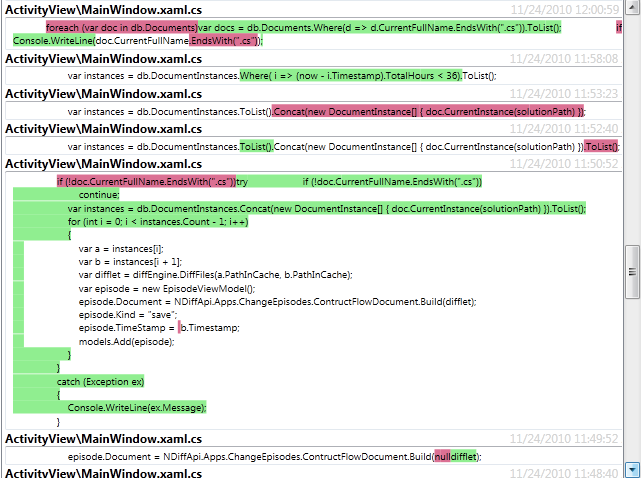Click the 'episode.Kind = "save";' line
This screenshot has height=478, width=642.
click(x=128, y=315)
